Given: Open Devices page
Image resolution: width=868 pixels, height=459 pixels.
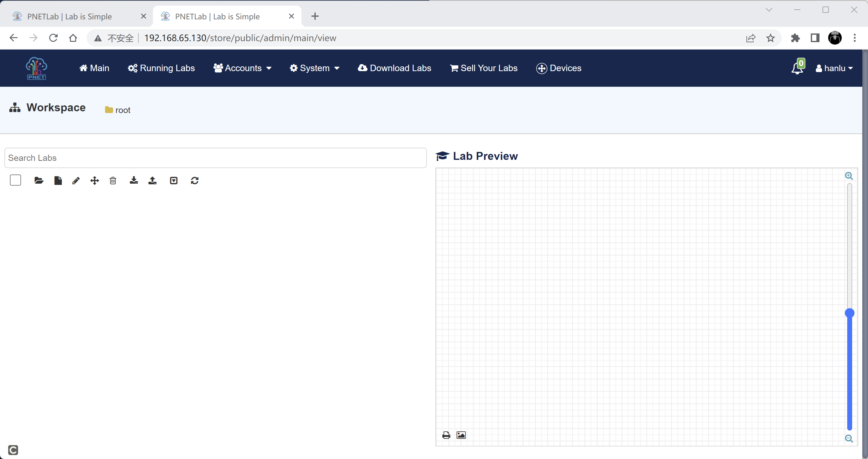Looking at the screenshot, I should (559, 68).
